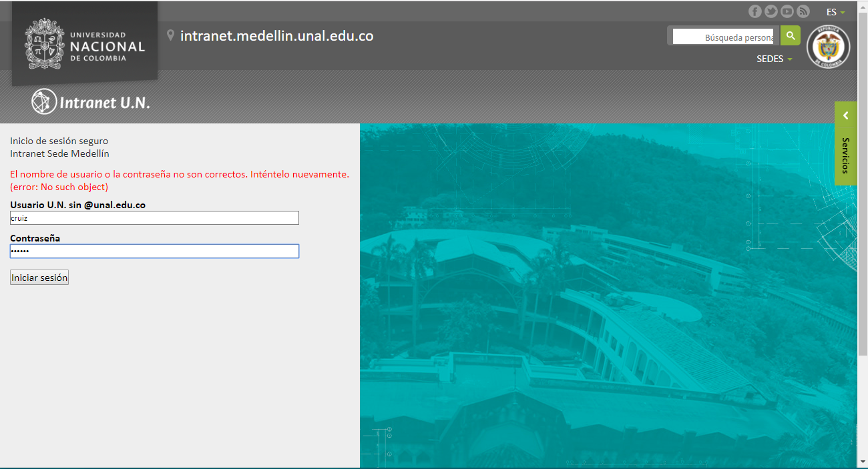Open the ES language dropdown
Image resolution: width=868 pixels, height=469 pixels.
tap(835, 12)
